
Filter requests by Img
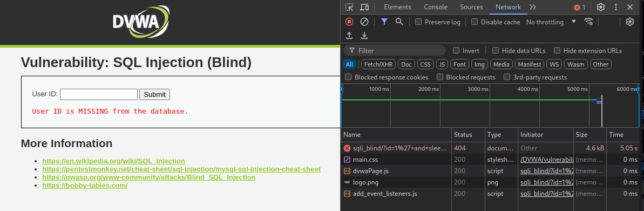pos(480,64)
